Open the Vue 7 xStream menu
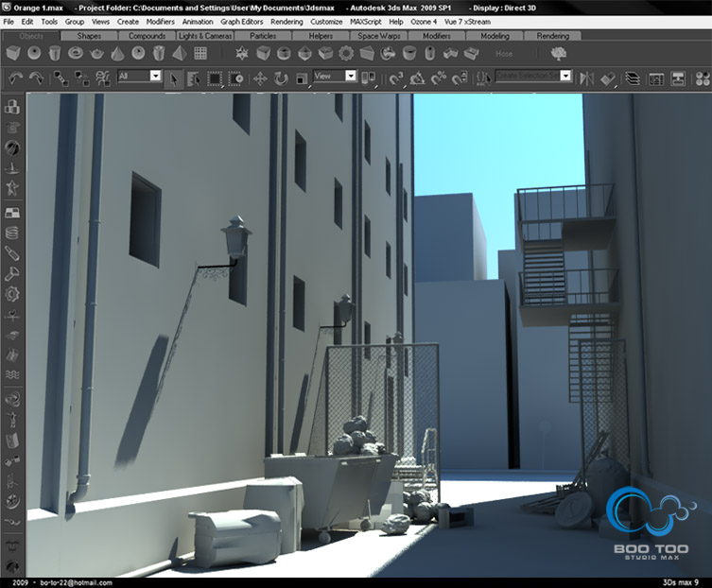 [468, 22]
